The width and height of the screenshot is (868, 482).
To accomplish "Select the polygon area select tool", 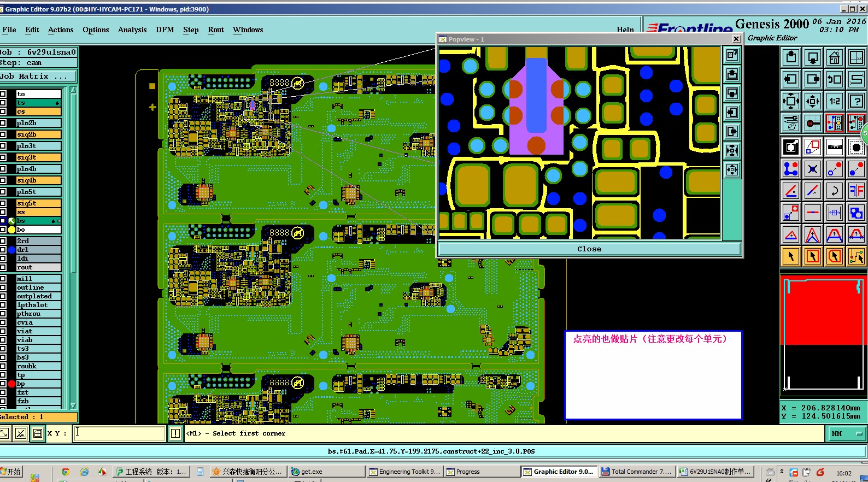I will coord(835,256).
